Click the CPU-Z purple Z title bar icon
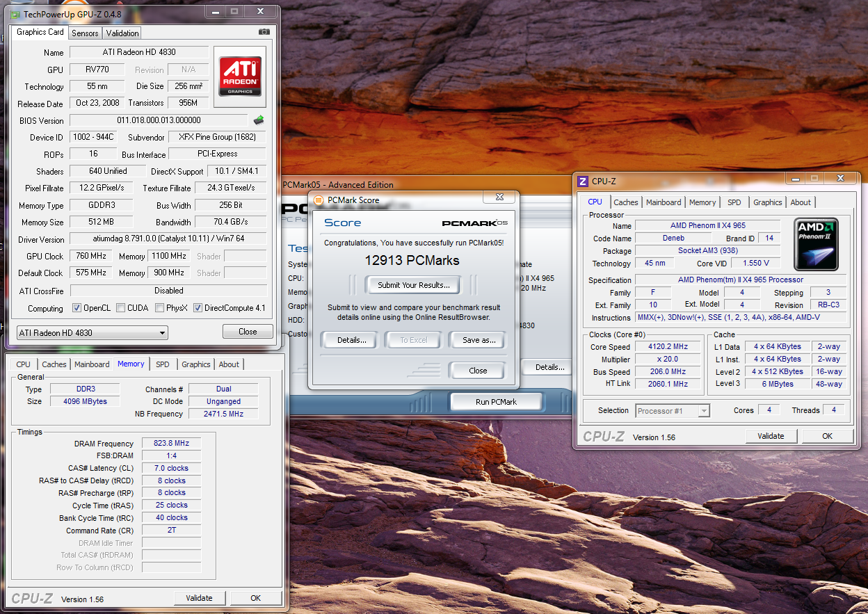The height and width of the screenshot is (614, 868). (583, 181)
